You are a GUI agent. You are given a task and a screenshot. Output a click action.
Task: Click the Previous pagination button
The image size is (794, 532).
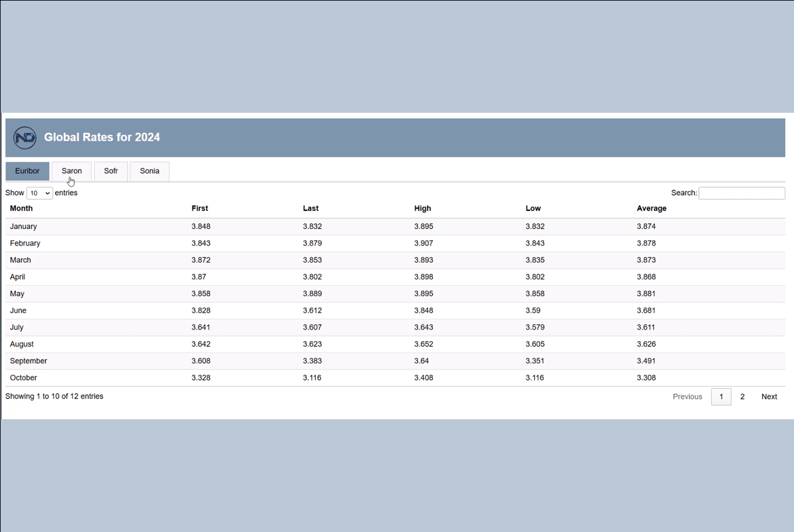(x=687, y=397)
